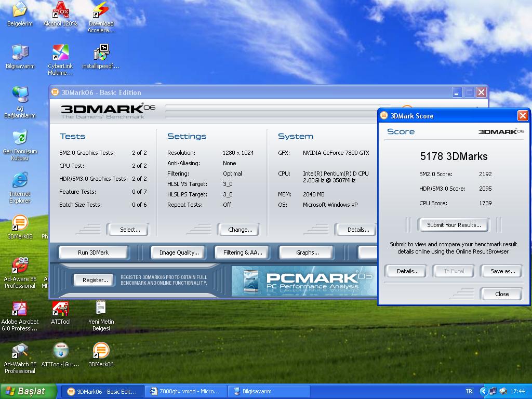Open Filtering & AA settings

(243, 252)
